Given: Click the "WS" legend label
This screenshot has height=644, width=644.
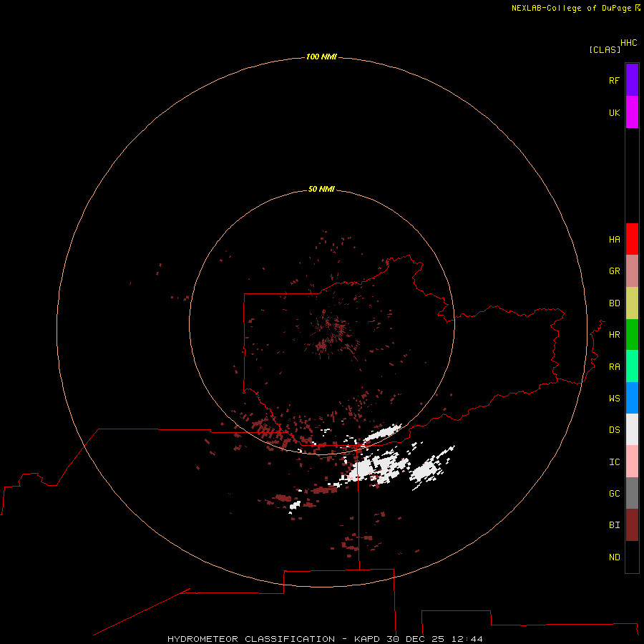Looking at the screenshot, I should 615,398.
